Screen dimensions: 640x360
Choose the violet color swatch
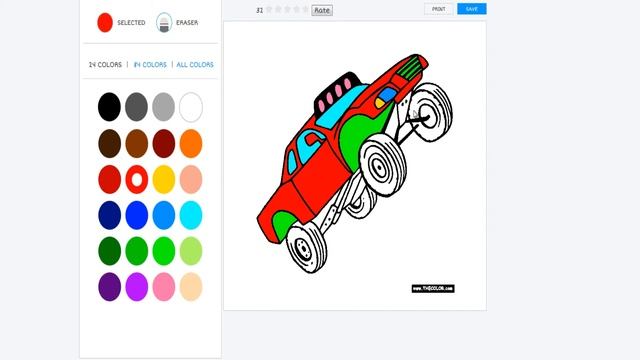point(136,287)
